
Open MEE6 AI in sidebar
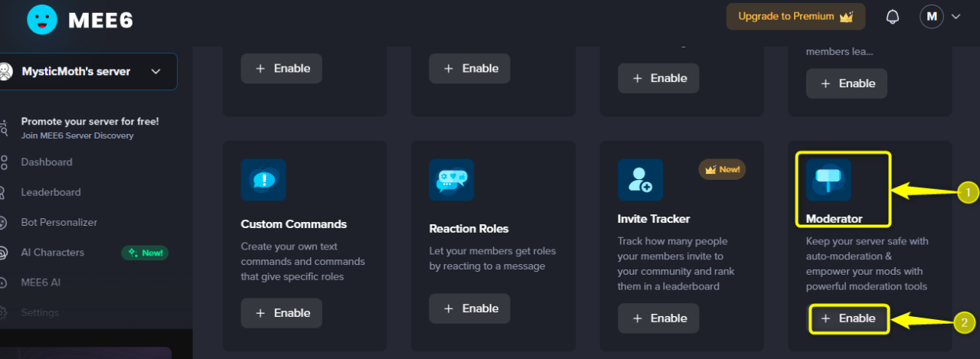tap(41, 282)
